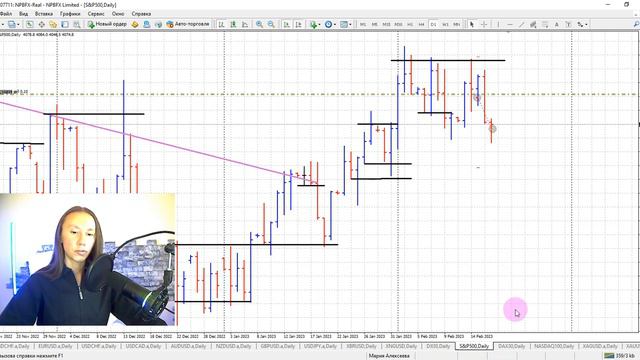
Task: Switch to DAX30,Daily chart tab
Action: (511, 346)
